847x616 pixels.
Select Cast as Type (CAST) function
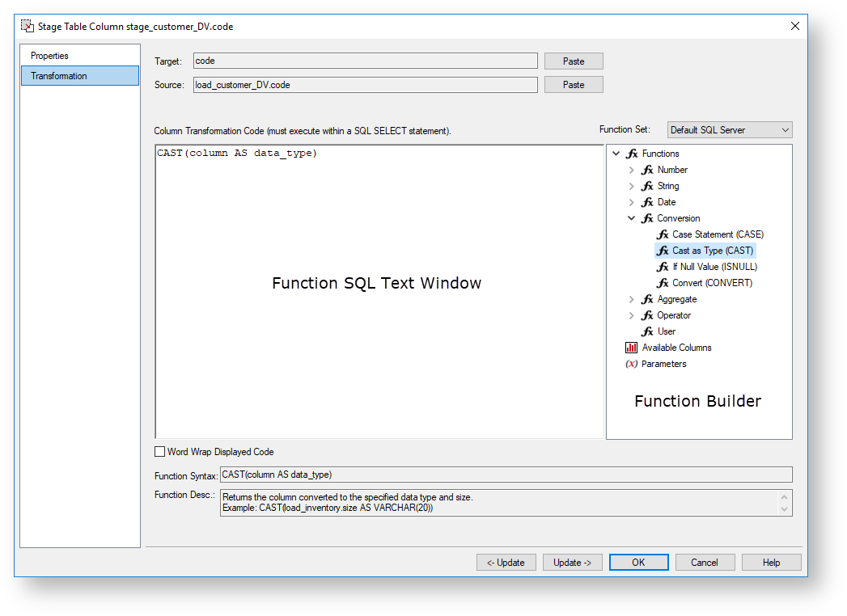point(713,251)
